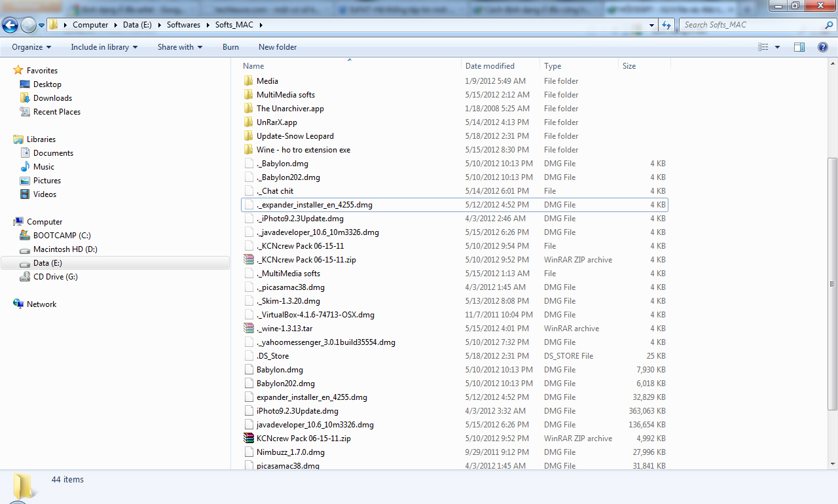Screen dimensions: 838x504
Task: Open the Music library
Action: coord(44,167)
